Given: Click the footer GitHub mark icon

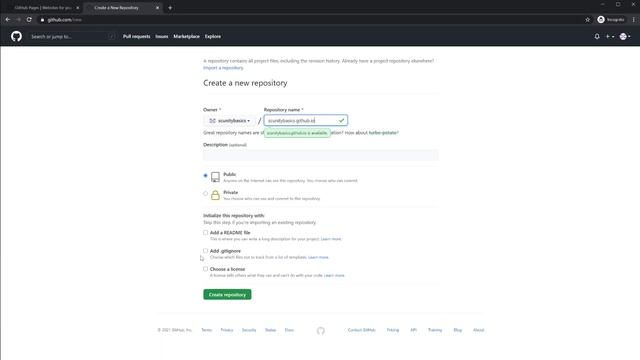Looking at the screenshot, I should pyautogui.click(x=321, y=331).
